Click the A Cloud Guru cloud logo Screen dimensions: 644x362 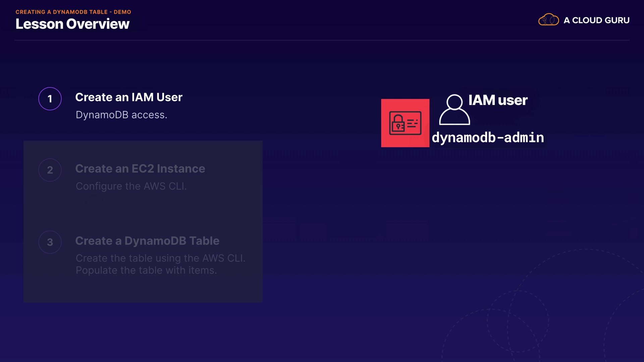(x=548, y=20)
